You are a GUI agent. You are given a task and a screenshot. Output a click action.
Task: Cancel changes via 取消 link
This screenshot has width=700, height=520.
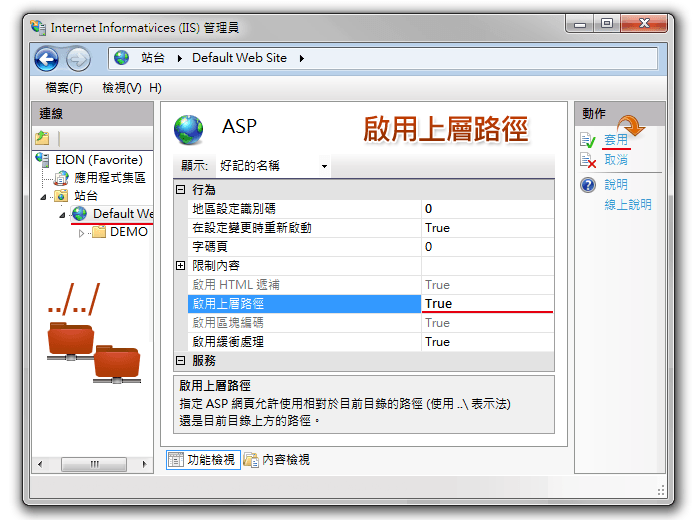[616, 160]
